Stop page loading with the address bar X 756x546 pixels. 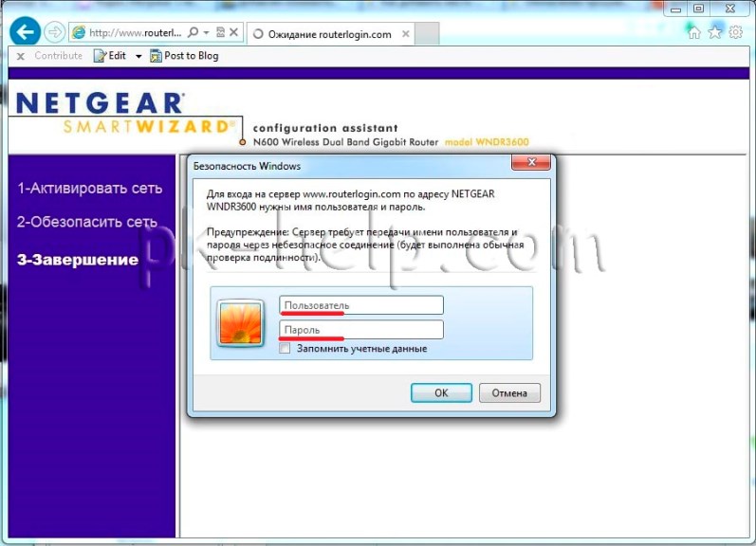click(234, 32)
